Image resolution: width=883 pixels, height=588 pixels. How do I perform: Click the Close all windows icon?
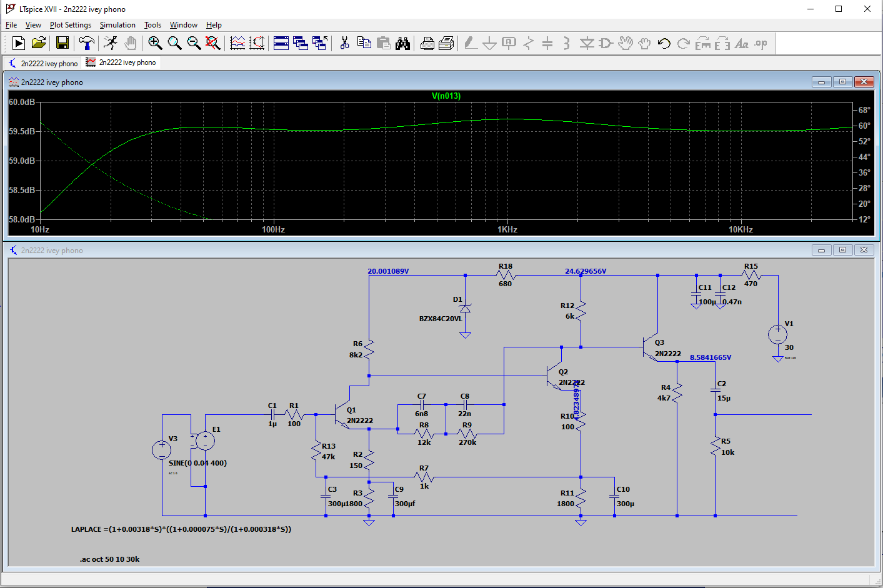pos(320,43)
